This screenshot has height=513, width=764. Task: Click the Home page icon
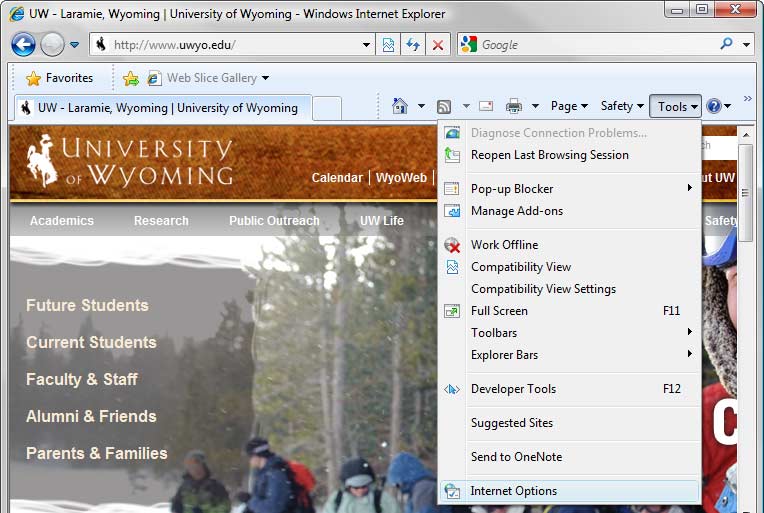coord(400,106)
